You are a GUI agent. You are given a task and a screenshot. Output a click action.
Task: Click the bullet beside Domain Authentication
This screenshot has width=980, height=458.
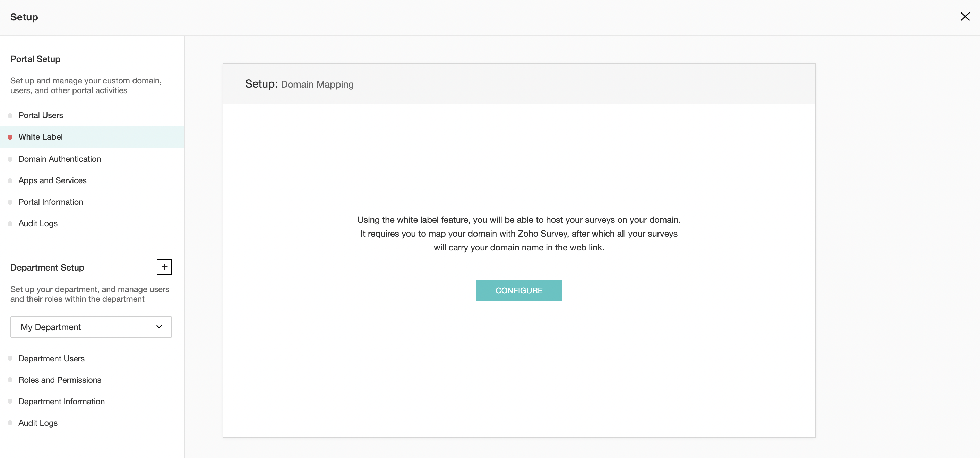coord(10,159)
